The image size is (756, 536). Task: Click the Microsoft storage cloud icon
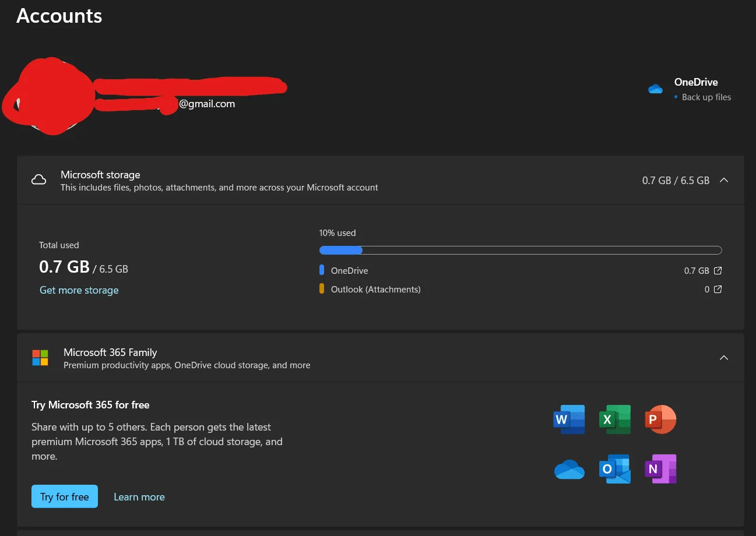tap(39, 180)
